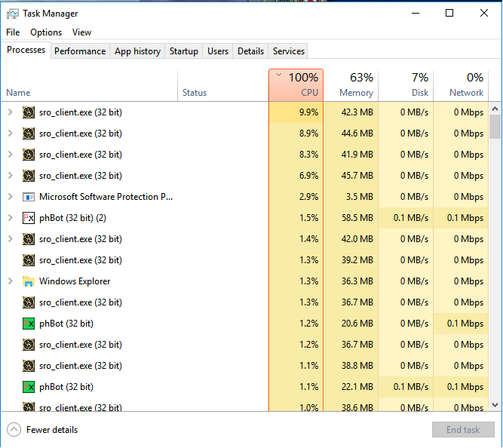503x448 pixels.
Task: Switch to the Performance tab
Action: [80, 51]
